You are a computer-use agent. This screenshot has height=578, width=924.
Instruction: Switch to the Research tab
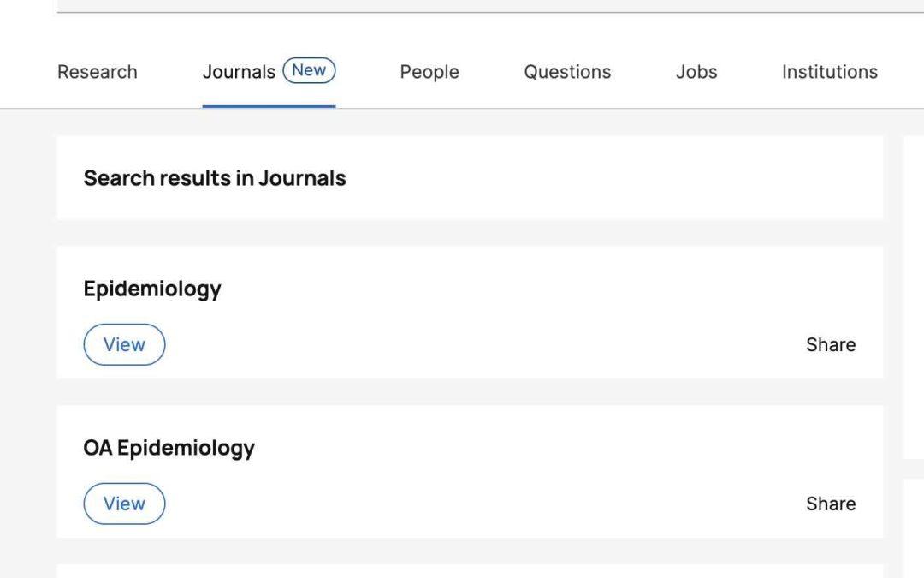[97, 72]
